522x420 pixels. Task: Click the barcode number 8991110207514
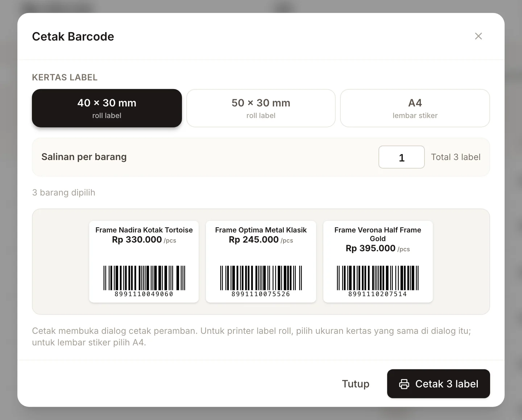(378, 294)
